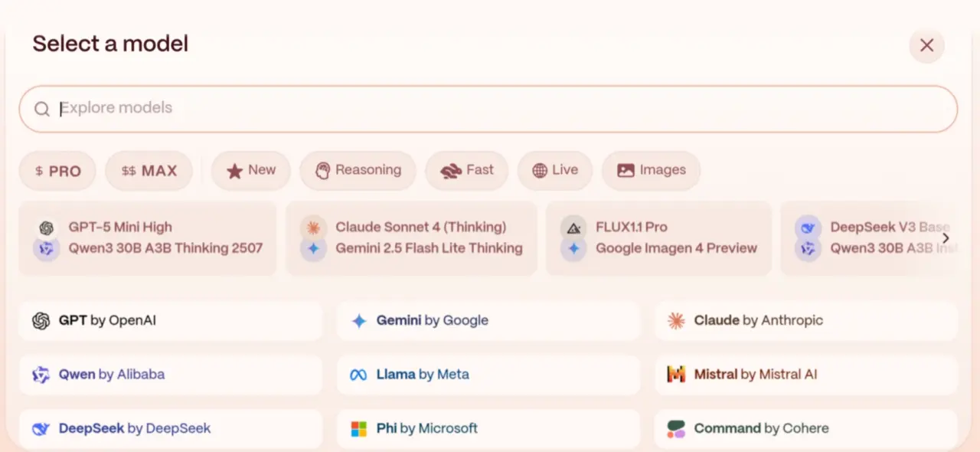Toggle the Images filter chip
The image size is (980, 452).
coord(651,170)
